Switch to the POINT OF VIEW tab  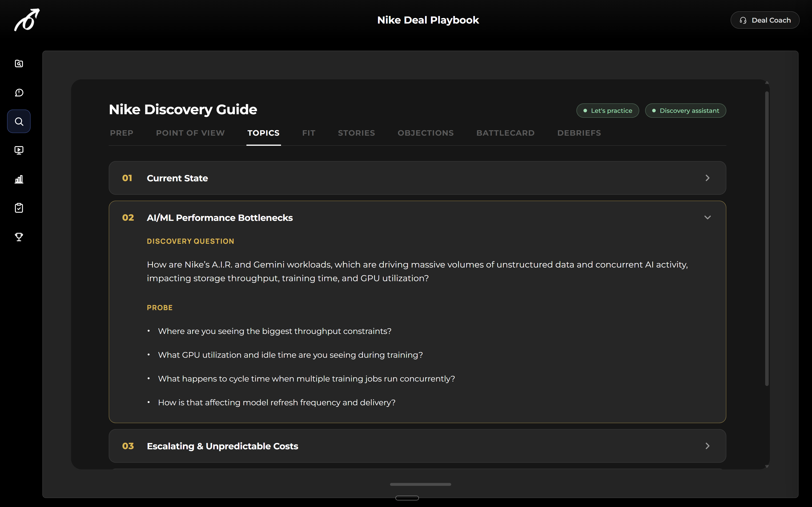(190, 133)
